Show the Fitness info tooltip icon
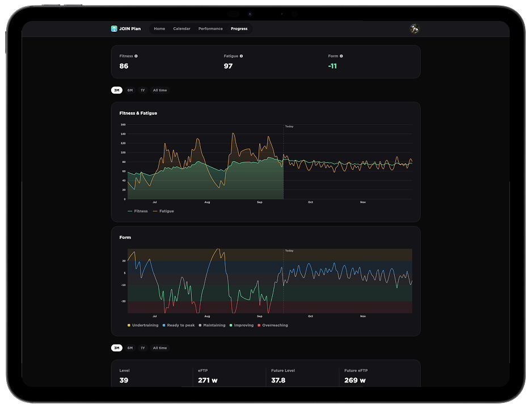The width and height of the screenshot is (532, 408). [x=136, y=56]
